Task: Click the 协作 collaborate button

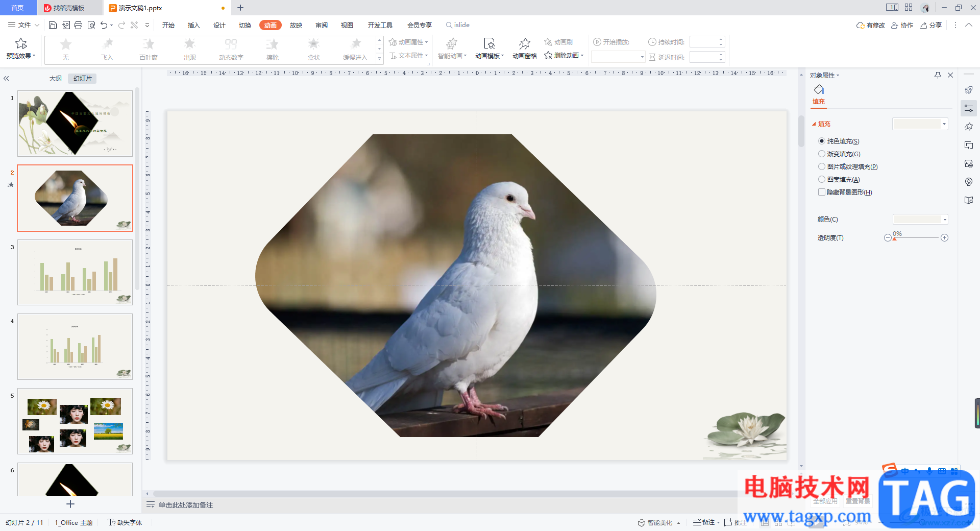Action: [x=902, y=25]
